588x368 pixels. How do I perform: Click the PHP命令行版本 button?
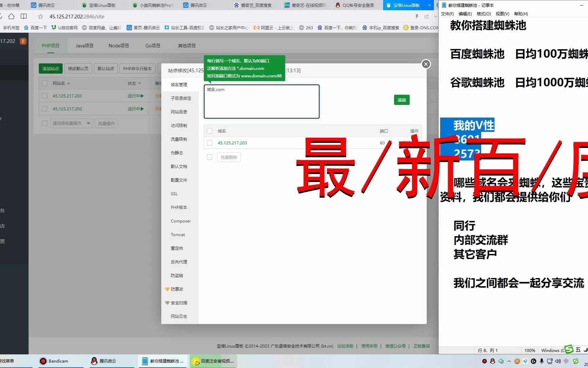(137, 68)
